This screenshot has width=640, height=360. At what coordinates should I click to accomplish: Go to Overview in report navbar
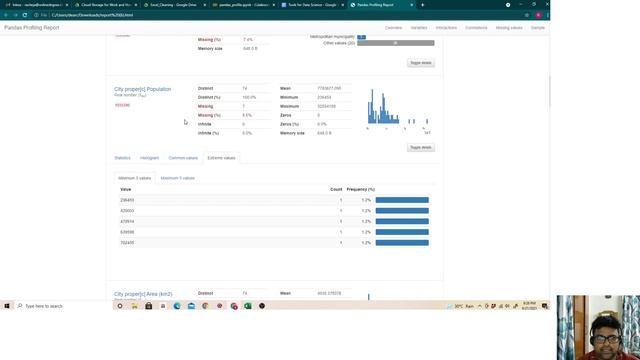pos(393,28)
